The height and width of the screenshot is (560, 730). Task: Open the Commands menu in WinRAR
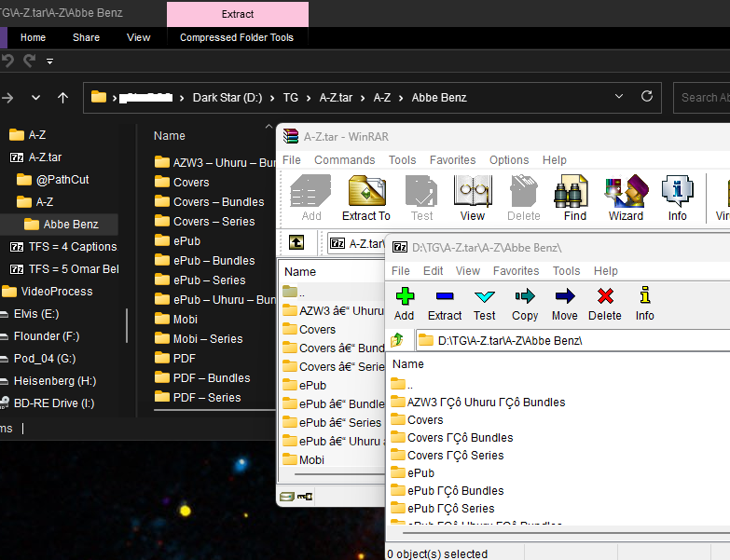click(x=344, y=160)
